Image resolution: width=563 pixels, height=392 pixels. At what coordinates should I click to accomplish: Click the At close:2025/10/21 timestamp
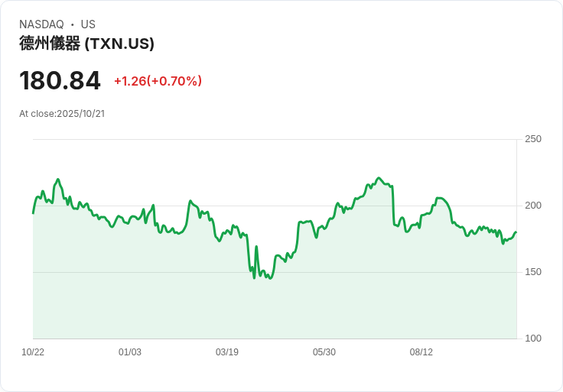[62, 114]
